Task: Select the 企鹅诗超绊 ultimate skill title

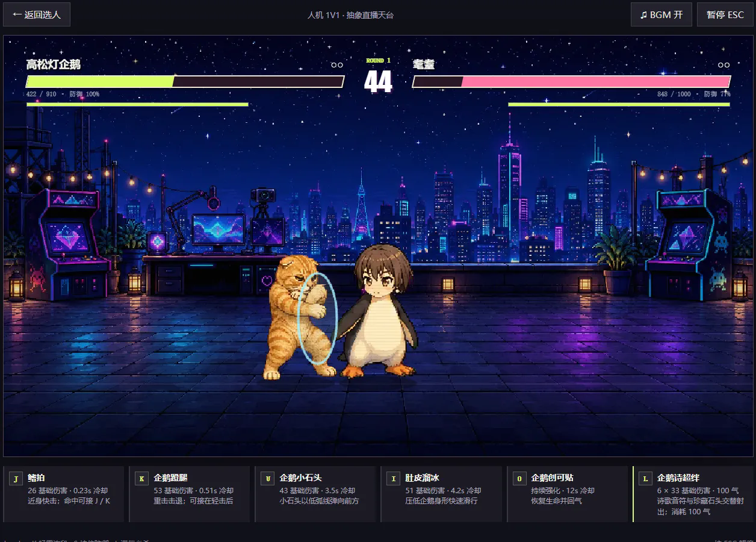Action: (678, 478)
